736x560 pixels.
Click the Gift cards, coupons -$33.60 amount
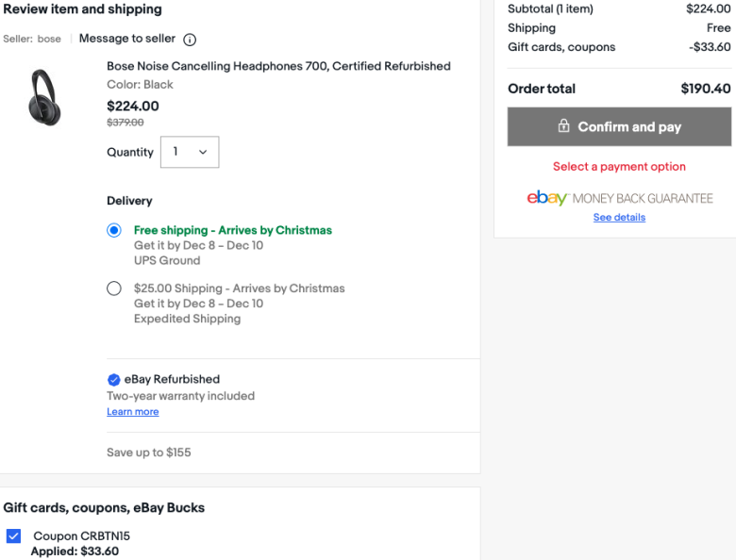pos(710,47)
